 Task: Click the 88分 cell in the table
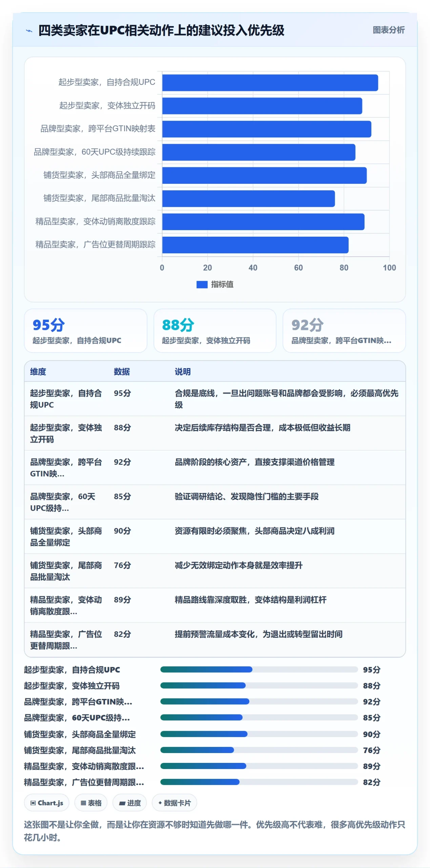[122, 427]
